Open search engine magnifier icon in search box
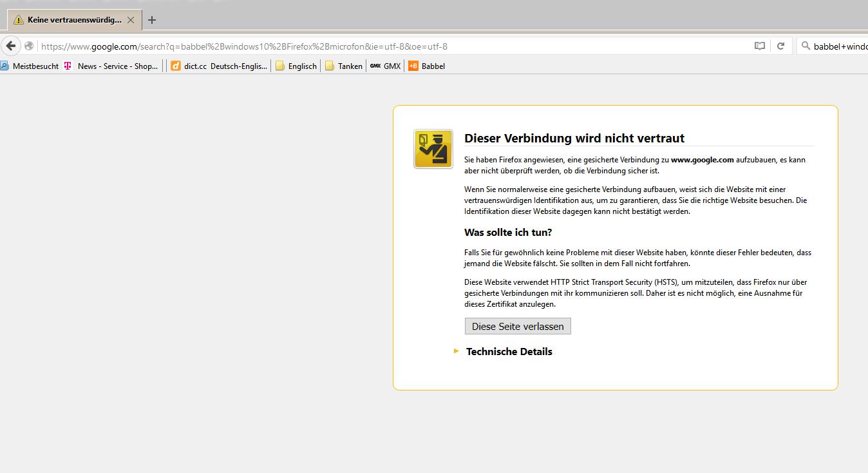This screenshot has height=473, width=868. (x=806, y=46)
